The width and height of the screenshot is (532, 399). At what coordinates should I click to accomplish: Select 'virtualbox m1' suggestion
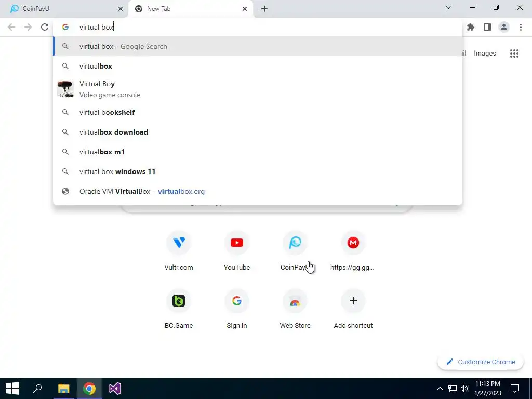click(x=258, y=152)
